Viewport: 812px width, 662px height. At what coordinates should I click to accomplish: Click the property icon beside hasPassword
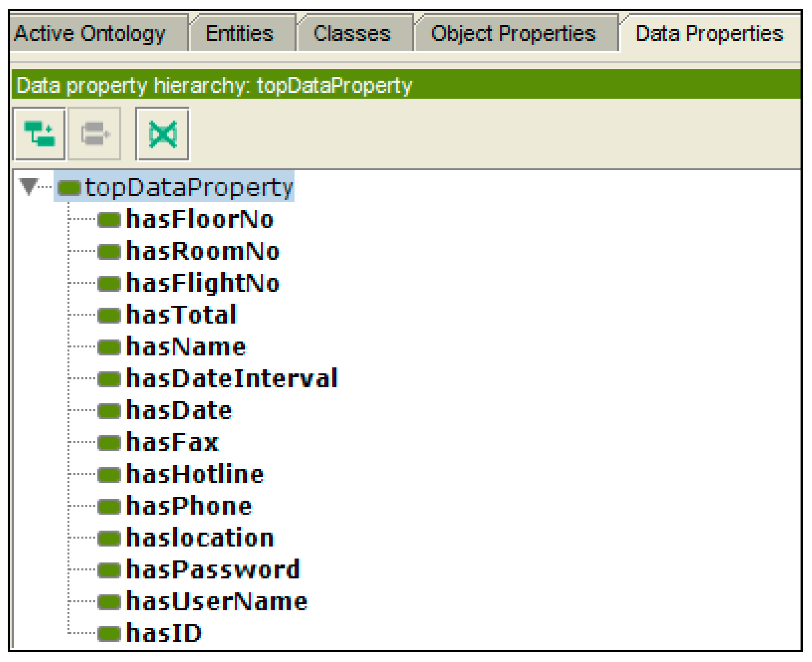click(x=109, y=570)
